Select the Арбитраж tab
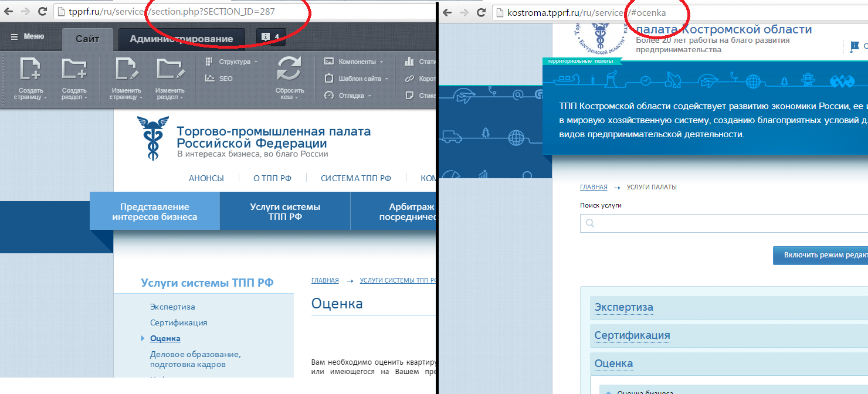This screenshot has width=868, height=394. tap(394, 212)
